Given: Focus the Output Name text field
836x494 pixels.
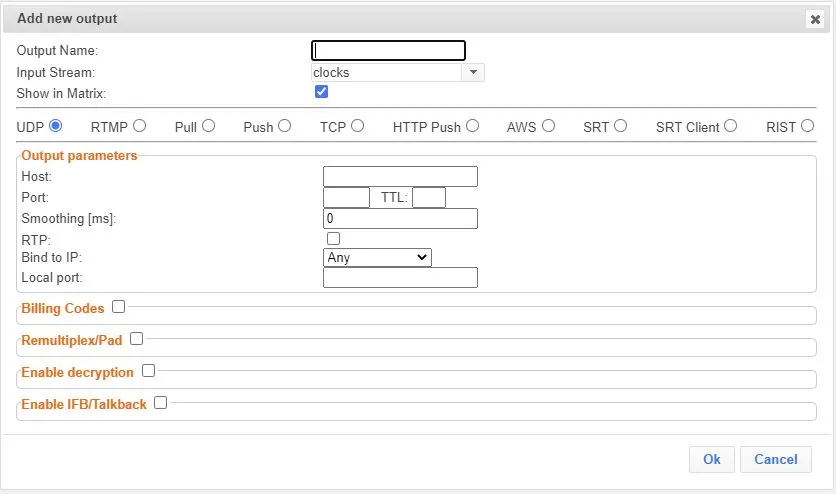Looking at the screenshot, I should (388, 51).
